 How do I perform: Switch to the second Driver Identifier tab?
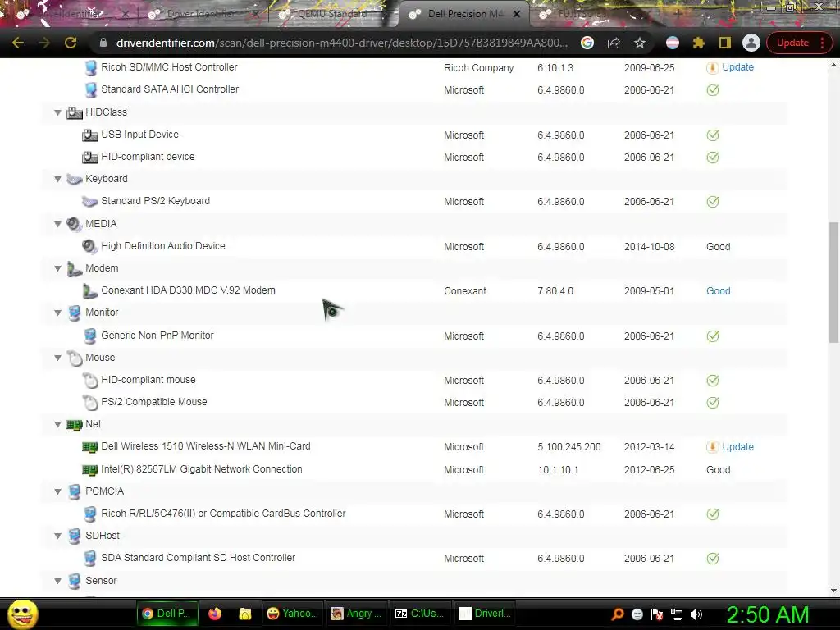(201, 14)
